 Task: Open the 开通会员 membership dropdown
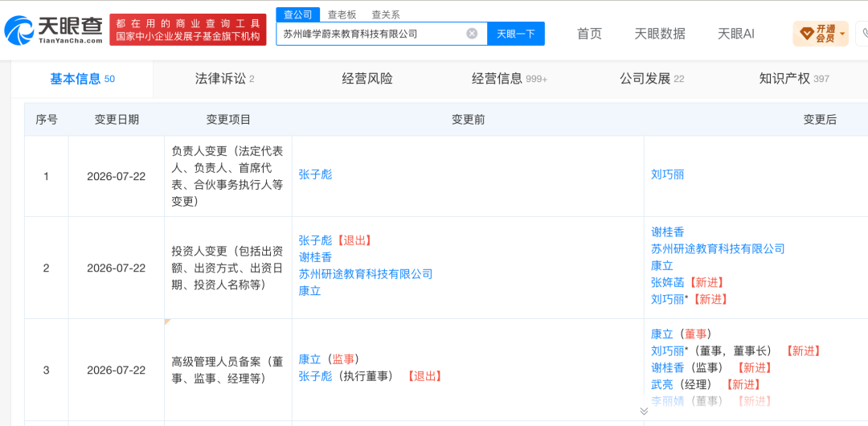pos(821,35)
